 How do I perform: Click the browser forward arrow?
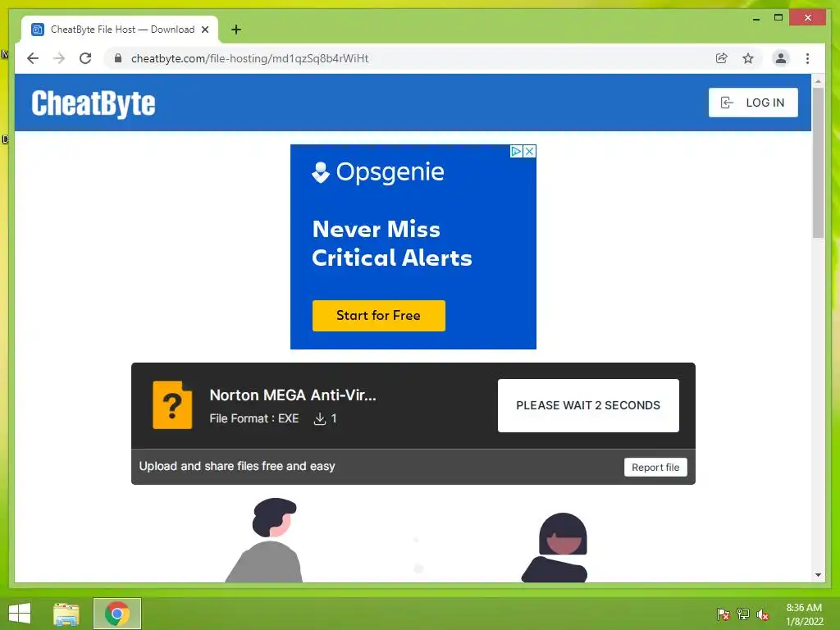59,58
